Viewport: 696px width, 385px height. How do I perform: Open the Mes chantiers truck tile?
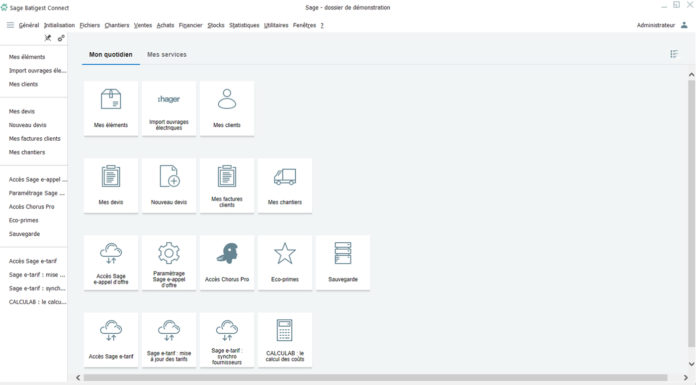click(285, 186)
